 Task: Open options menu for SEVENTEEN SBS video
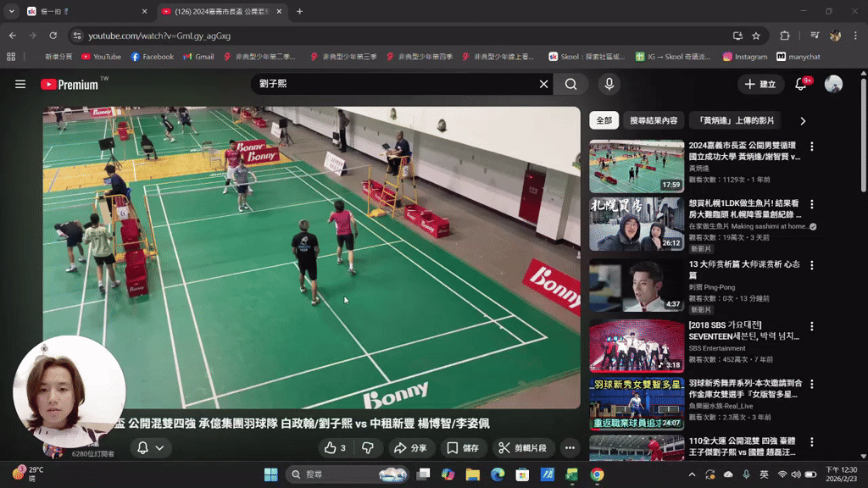point(811,326)
